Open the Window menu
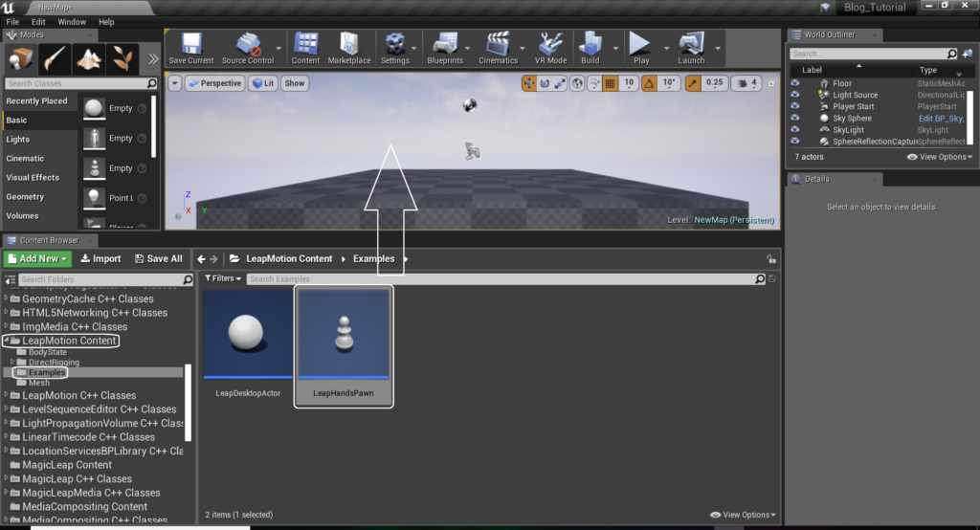The image size is (980, 530). (x=72, y=21)
